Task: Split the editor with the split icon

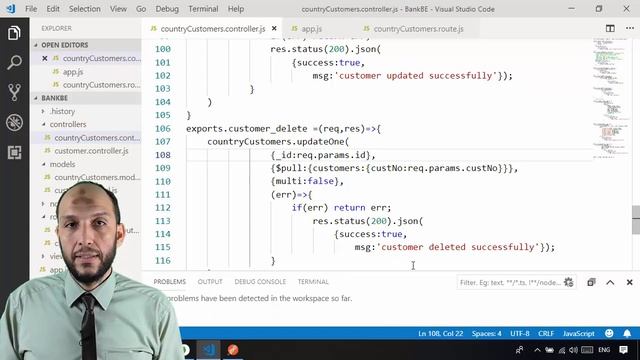Action: pos(610,28)
